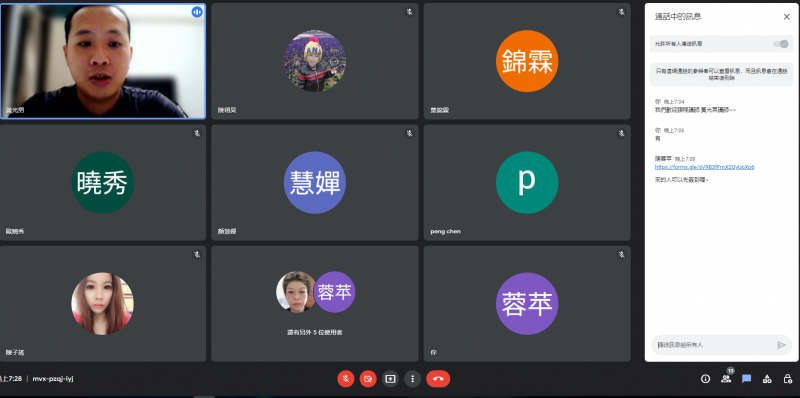Click the muted mic icon on 慧嬋 tile
Screen dimensions: 800x398
pos(409,133)
